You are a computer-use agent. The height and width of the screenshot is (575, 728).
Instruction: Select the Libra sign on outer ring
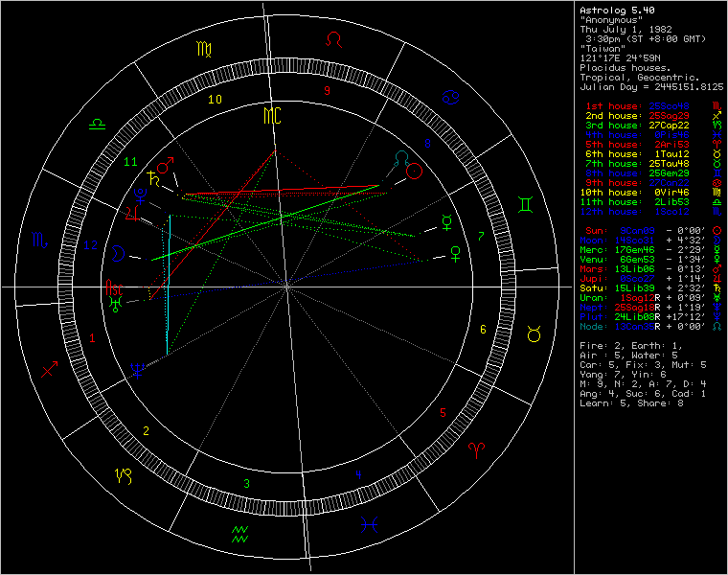point(98,124)
